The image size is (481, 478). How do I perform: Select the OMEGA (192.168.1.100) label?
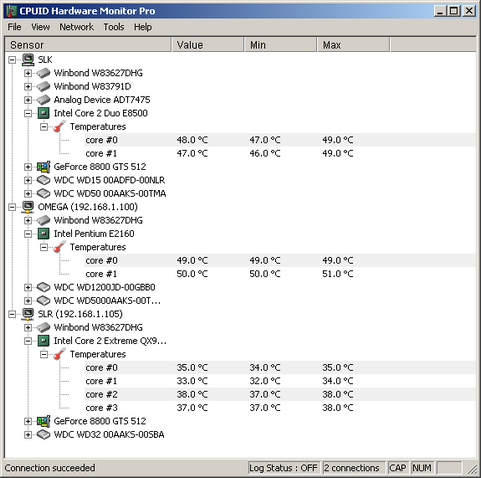coord(88,207)
